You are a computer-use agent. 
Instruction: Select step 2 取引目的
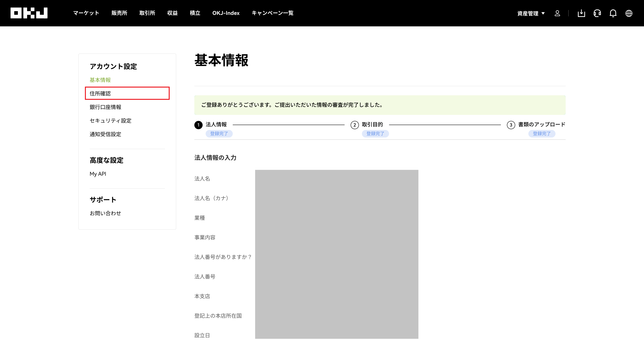[x=367, y=124]
